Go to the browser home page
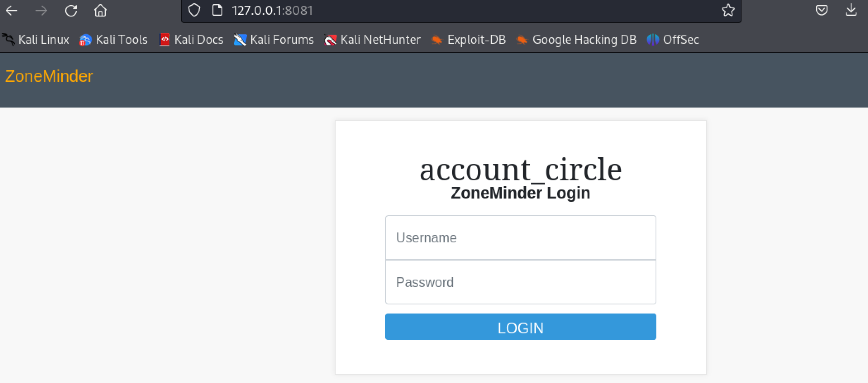This screenshot has height=383, width=868. tap(100, 10)
